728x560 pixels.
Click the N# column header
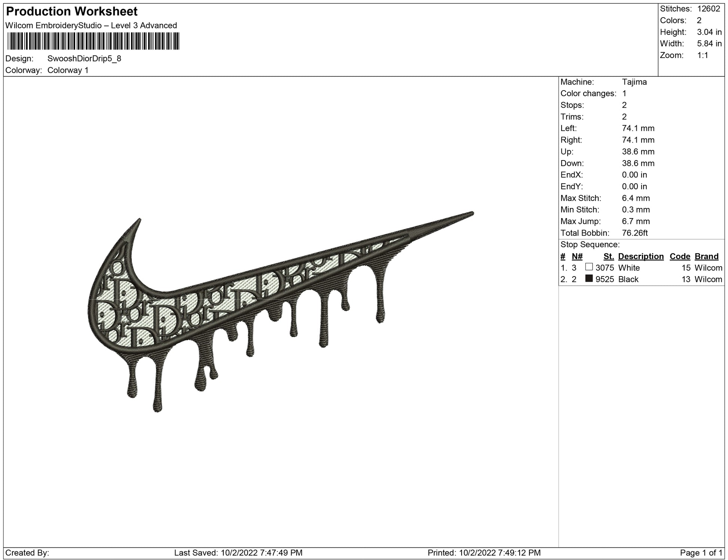[x=577, y=256]
